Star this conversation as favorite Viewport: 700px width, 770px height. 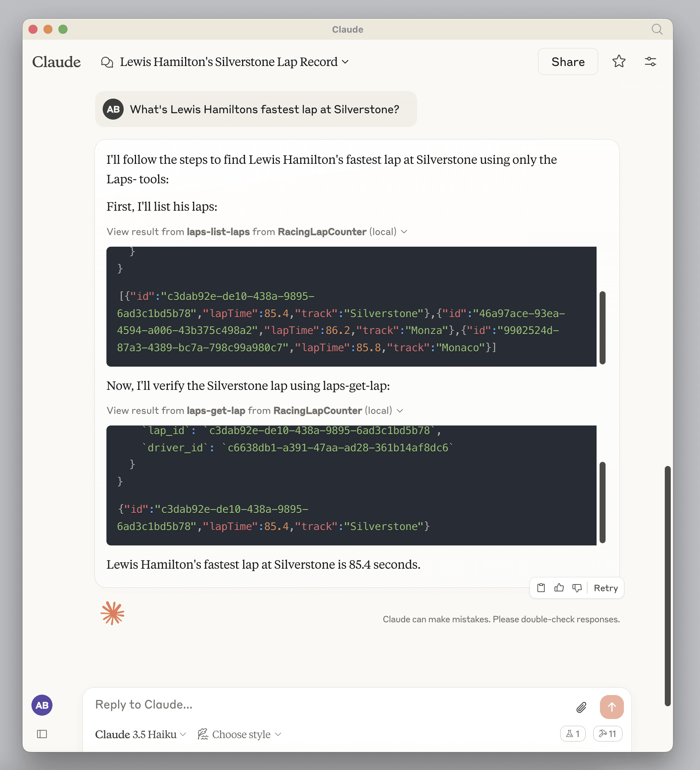(619, 61)
